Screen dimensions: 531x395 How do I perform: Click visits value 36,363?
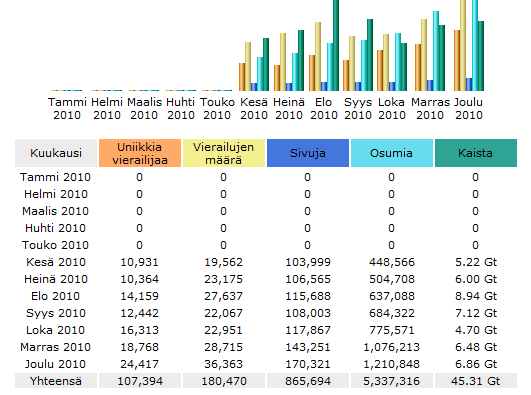[224, 364]
